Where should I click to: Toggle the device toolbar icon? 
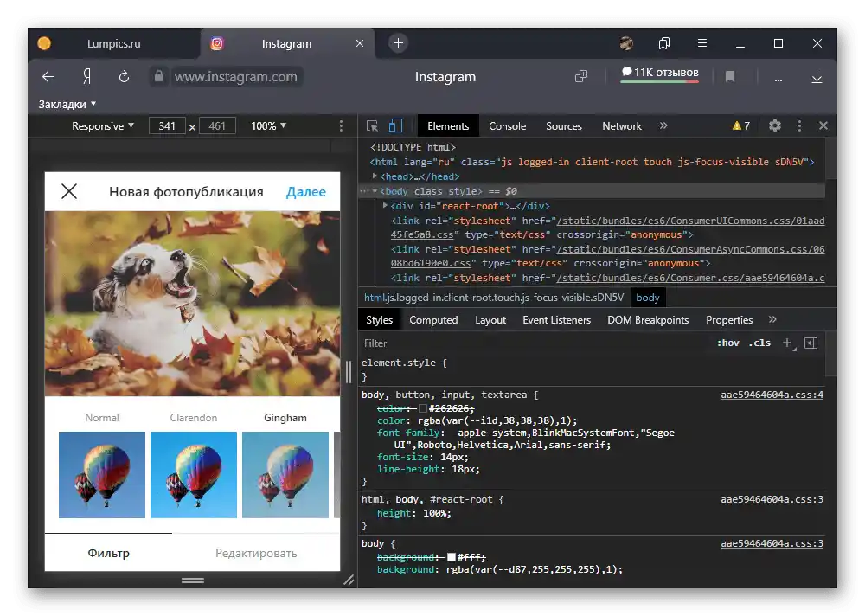tap(395, 126)
